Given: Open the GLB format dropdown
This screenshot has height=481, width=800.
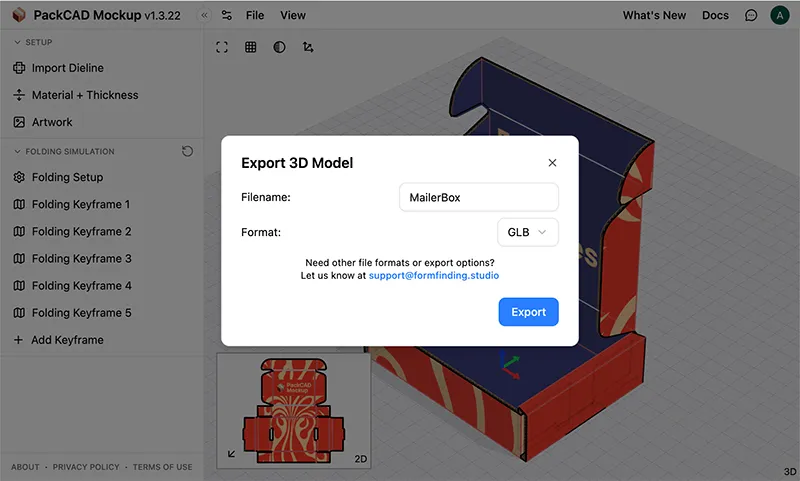Looking at the screenshot, I should (528, 232).
